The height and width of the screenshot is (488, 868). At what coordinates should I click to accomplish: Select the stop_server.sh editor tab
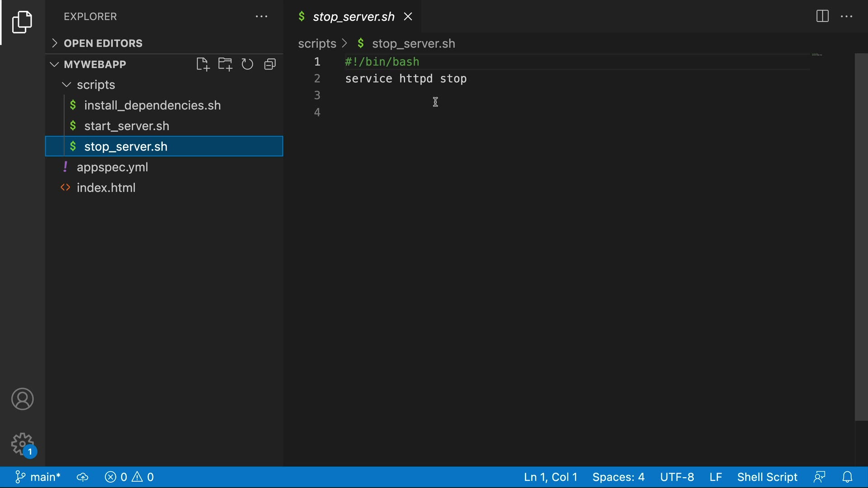(x=353, y=17)
